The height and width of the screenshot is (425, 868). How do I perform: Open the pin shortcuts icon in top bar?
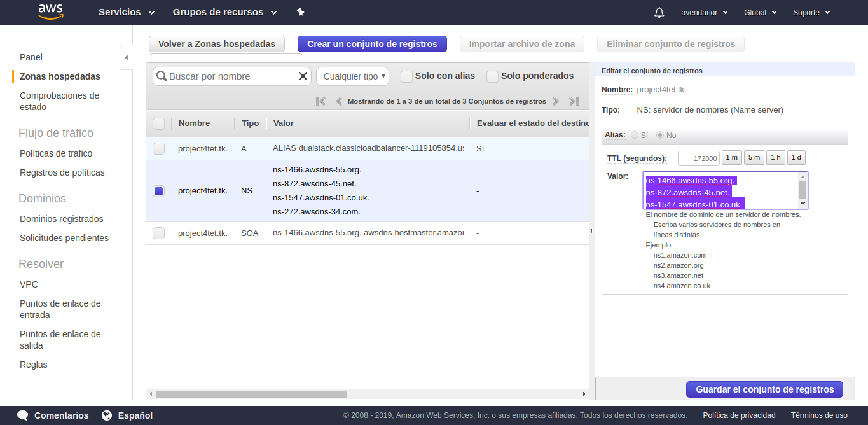click(301, 12)
